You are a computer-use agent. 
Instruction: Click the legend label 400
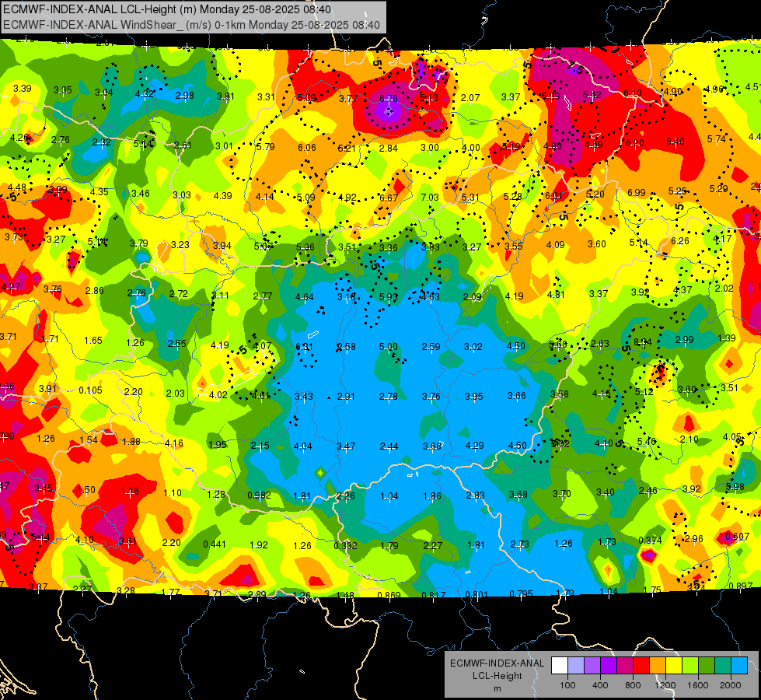pyautogui.click(x=600, y=685)
